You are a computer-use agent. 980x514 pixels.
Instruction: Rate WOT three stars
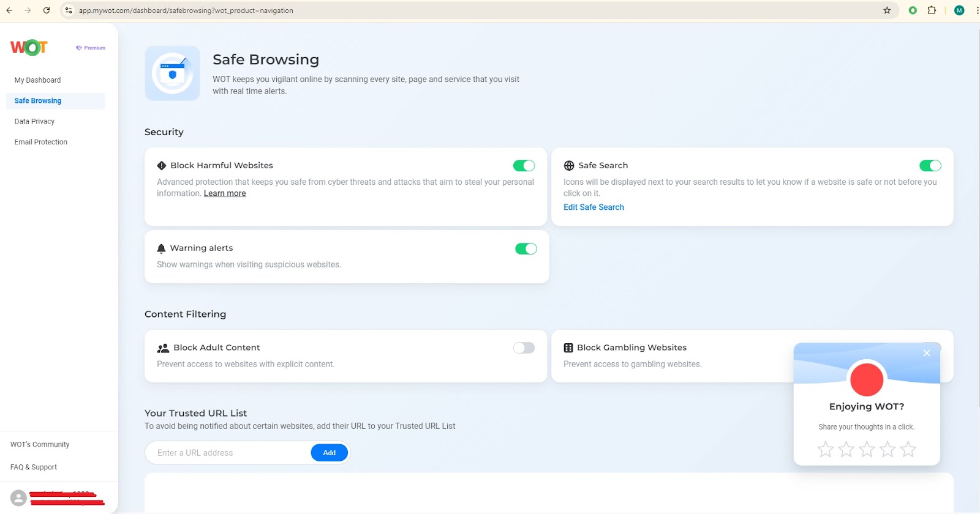coord(867,450)
